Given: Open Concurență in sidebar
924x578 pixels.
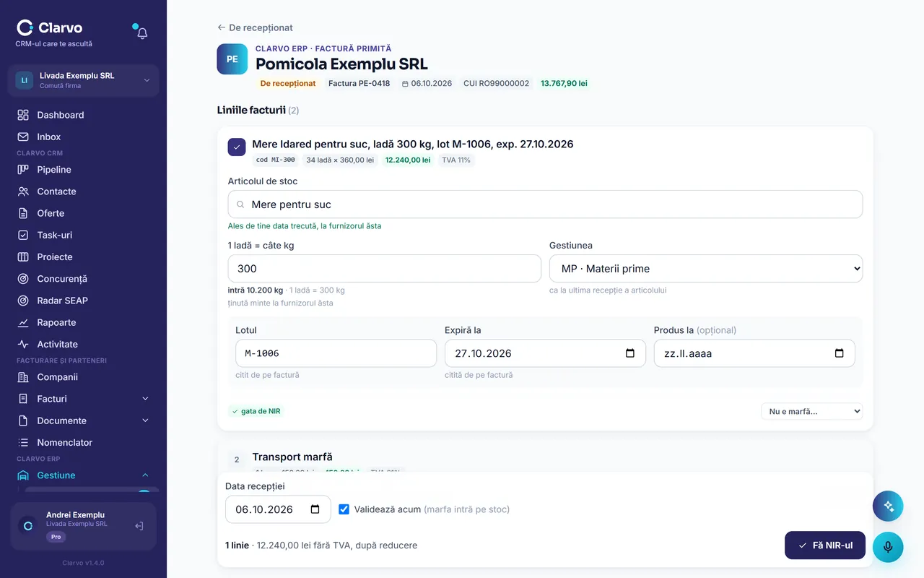Looking at the screenshot, I should [x=83, y=279].
